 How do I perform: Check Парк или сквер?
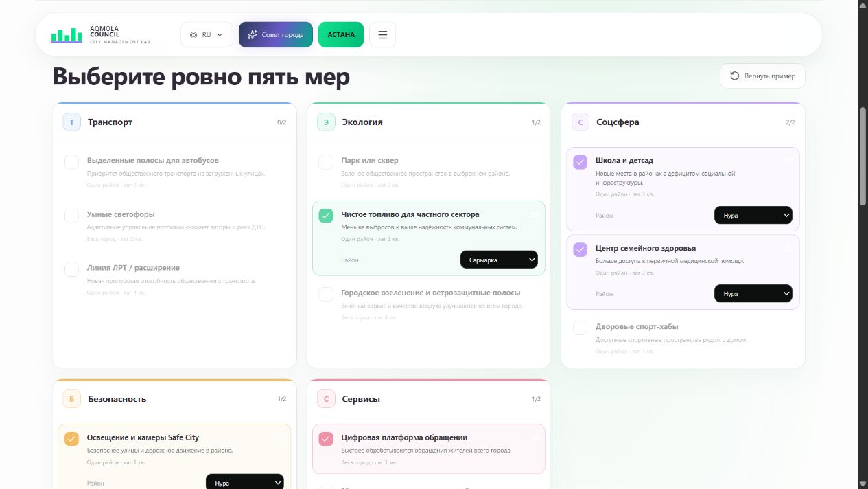(x=326, y=162)
